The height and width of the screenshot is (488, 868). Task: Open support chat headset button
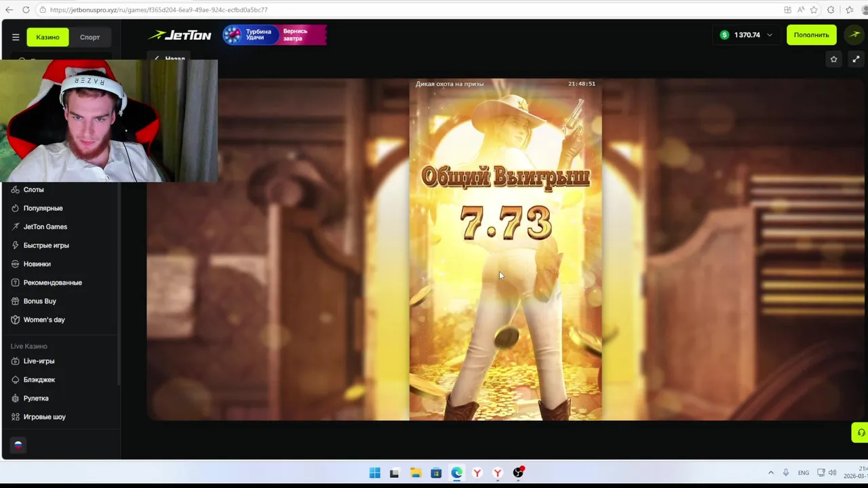860,432
